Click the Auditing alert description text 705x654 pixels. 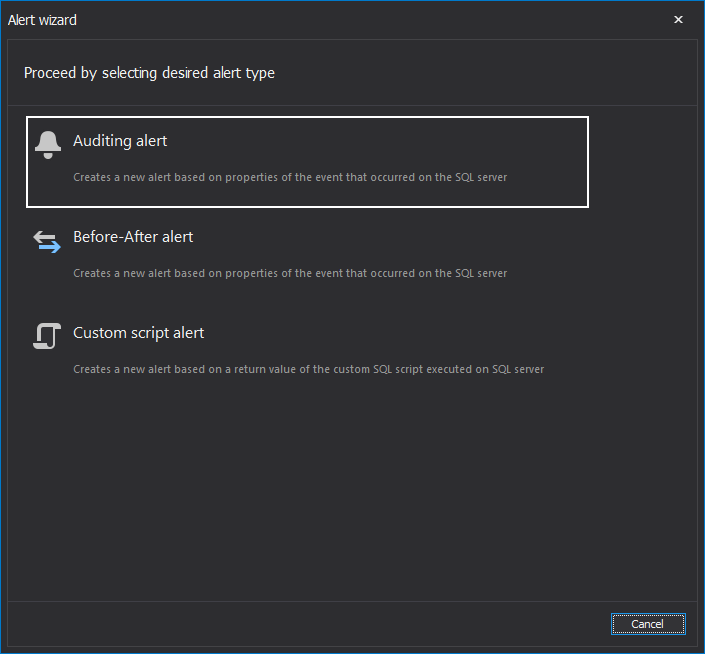click(290, 177)
